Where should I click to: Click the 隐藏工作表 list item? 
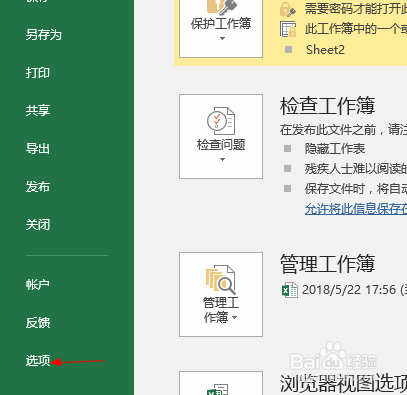click(335, 149)
